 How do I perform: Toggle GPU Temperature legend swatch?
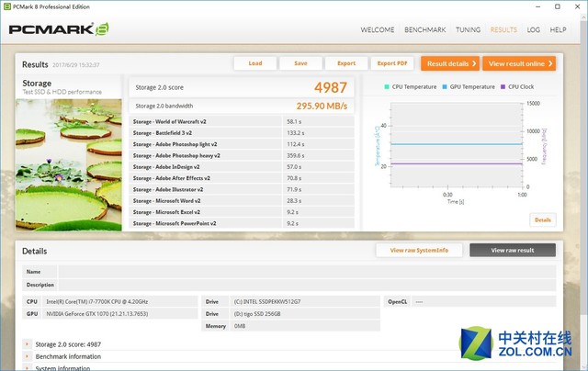coord(445,86)
